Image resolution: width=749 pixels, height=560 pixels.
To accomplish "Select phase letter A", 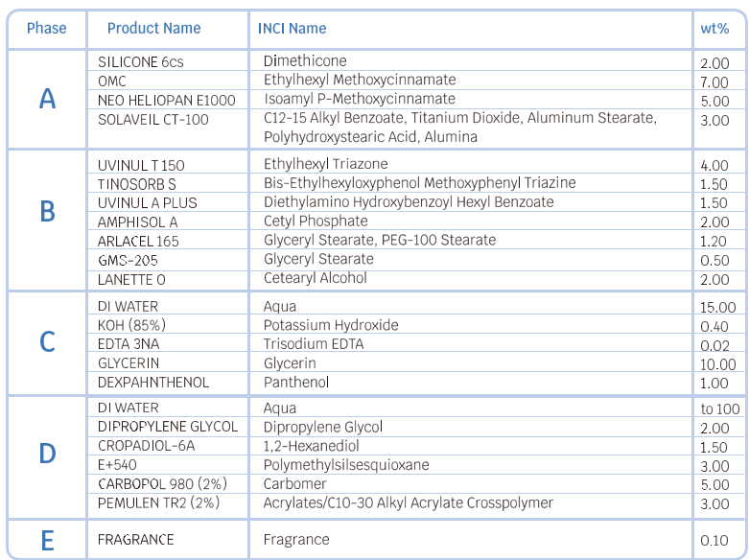I will 47,99.
